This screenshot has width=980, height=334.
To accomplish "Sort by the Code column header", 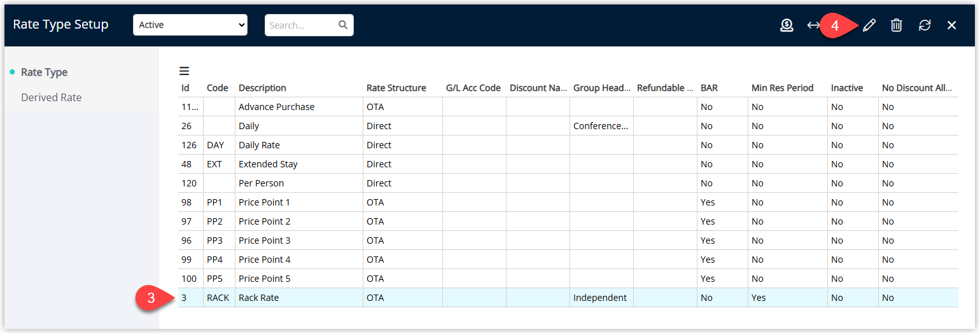I will pos(217,88).
